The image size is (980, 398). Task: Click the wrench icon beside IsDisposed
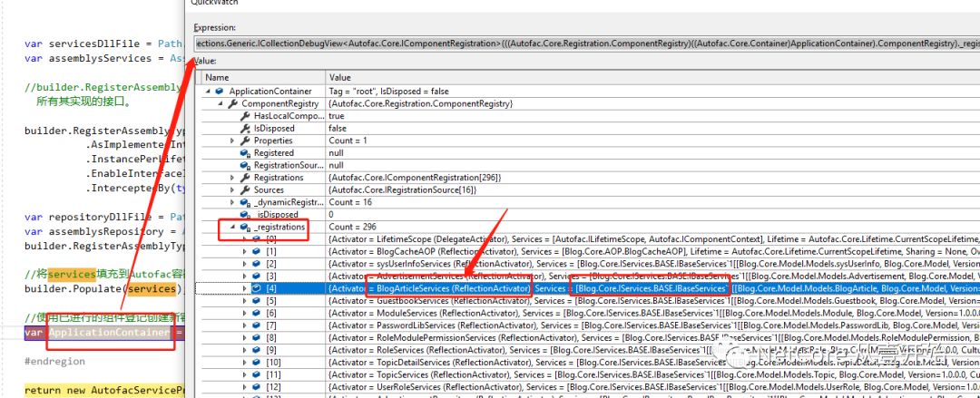point(245,128)
